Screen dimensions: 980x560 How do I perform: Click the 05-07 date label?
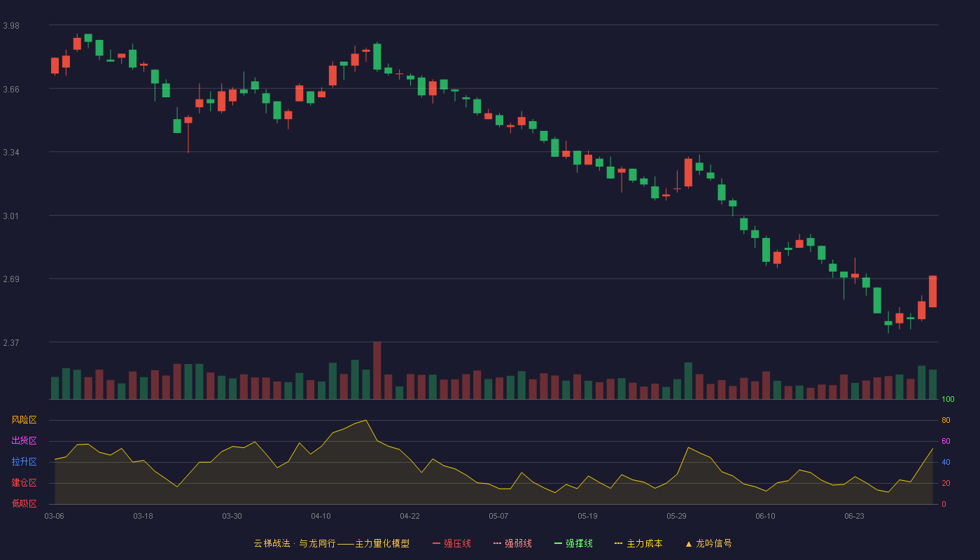click(499, 516)
